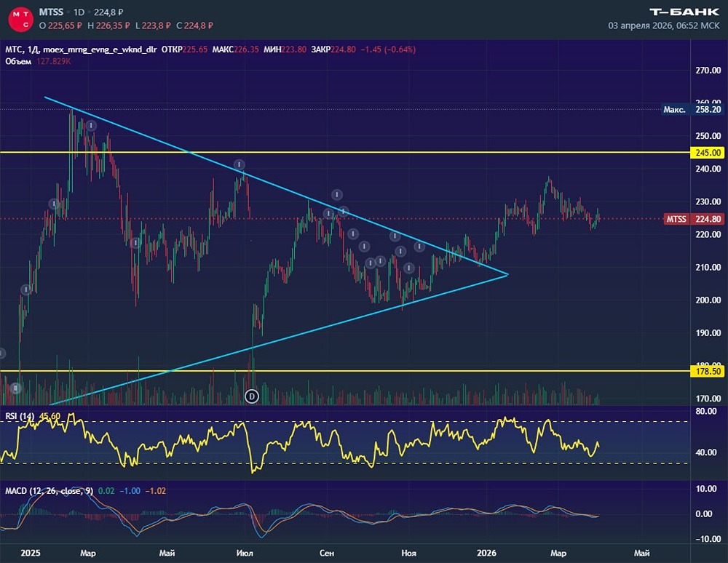Screen dimensions: 728x563
Task: Click the D dividend marker on the chart
Action: (x=252, y=396)
